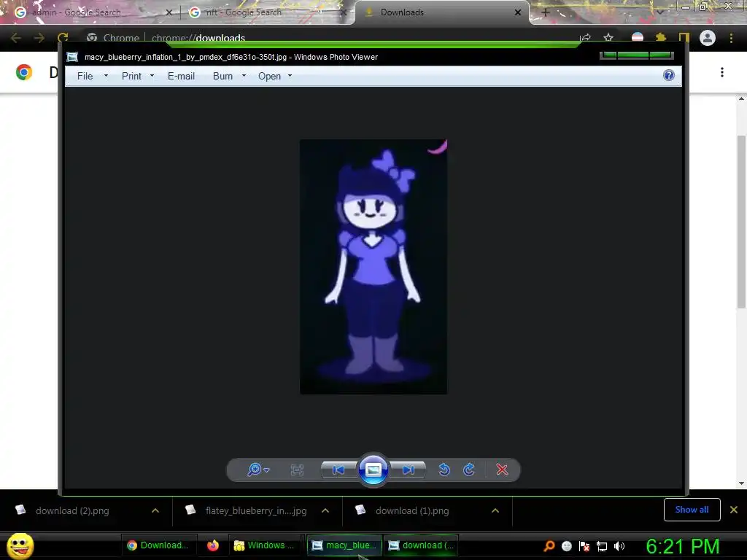This screenshot has height=560, width=747.
Task: Expand options for download (2).png
Action: point(155,510)
